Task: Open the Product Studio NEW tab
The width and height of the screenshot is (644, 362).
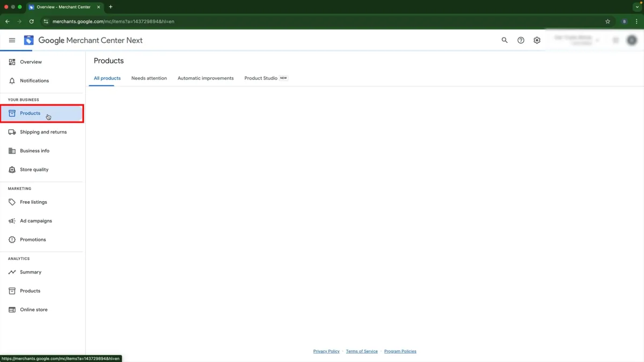Action: pyautogui.click(x=266, y=78)
